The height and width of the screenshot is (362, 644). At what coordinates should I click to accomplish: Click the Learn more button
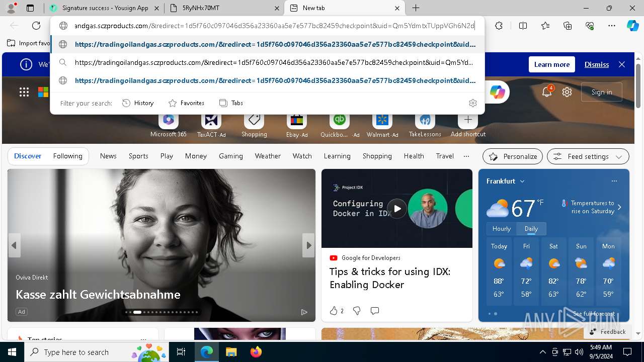pyautogui.click(x=552, y=64)
